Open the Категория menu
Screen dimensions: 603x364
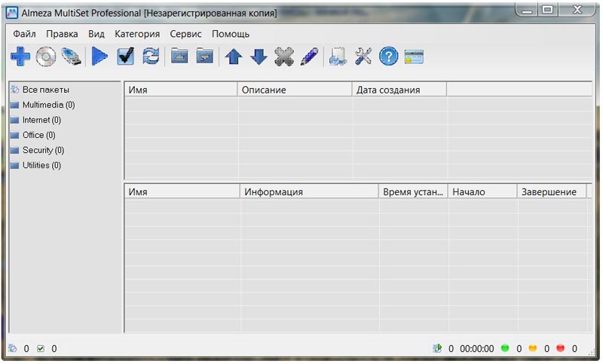tap(137, 34)
